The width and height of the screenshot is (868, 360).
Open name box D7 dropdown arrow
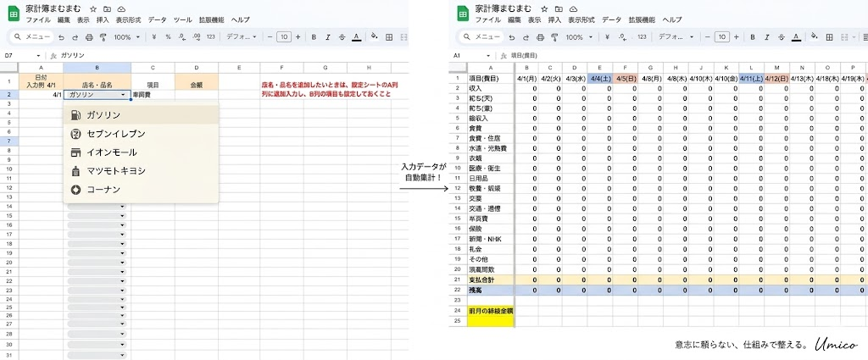tap(38, 56)
